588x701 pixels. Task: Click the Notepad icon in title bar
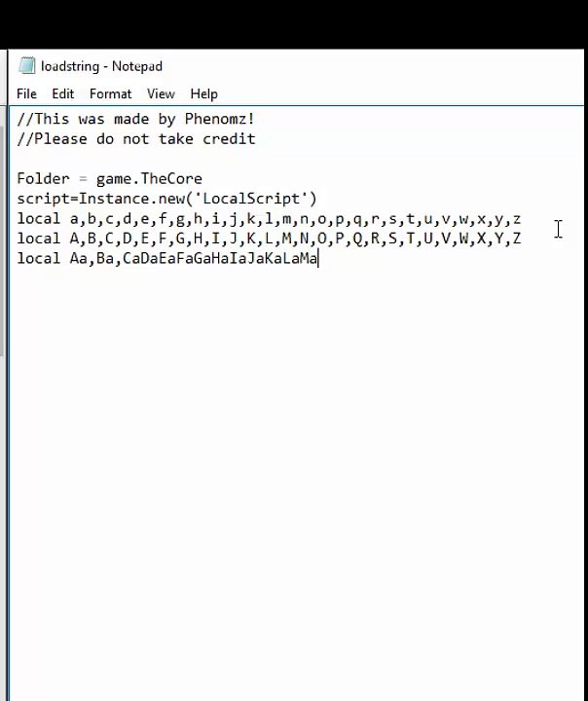pos(27,66)
